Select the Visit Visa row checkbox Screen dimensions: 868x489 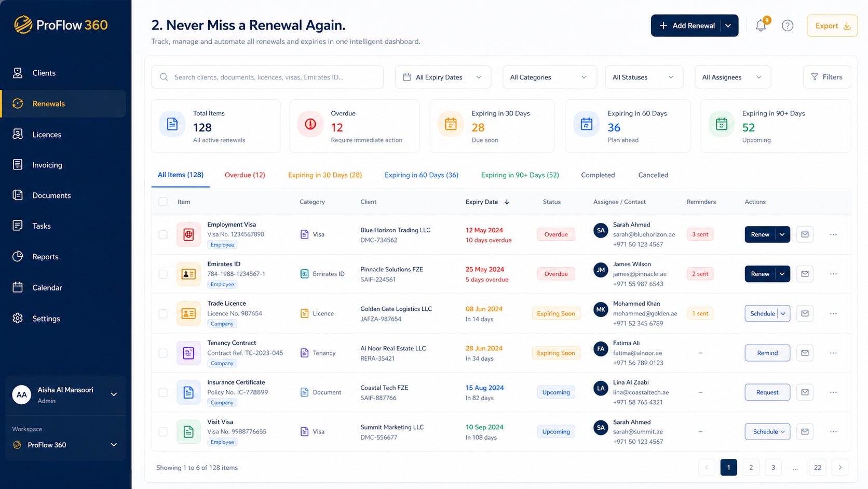click(163, 432)
